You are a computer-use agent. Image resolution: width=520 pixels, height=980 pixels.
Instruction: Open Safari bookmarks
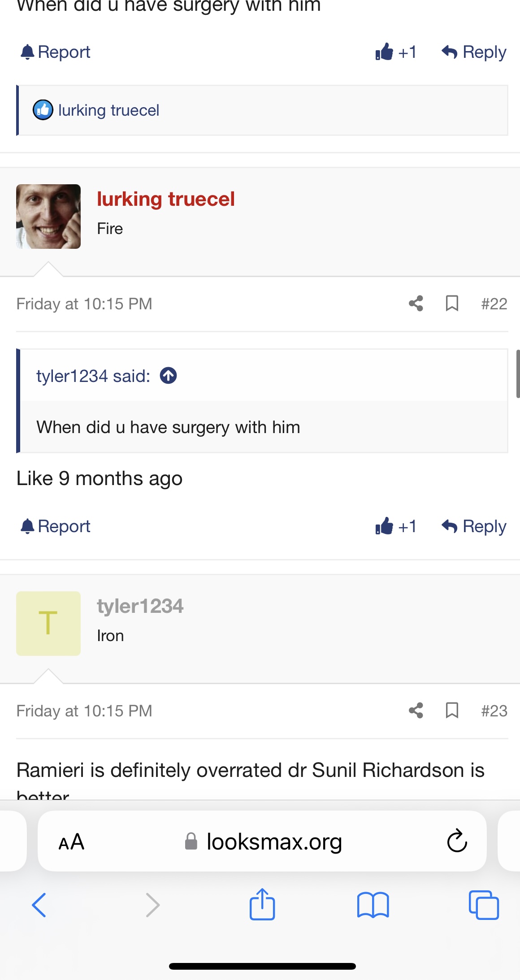(x=373, y=905)
